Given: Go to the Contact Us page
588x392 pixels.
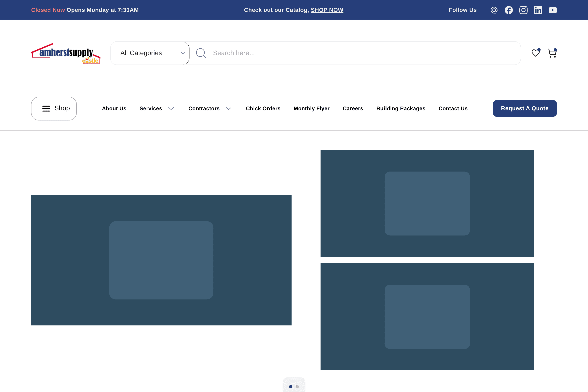Looking at the screenshot, I should 453,108.
